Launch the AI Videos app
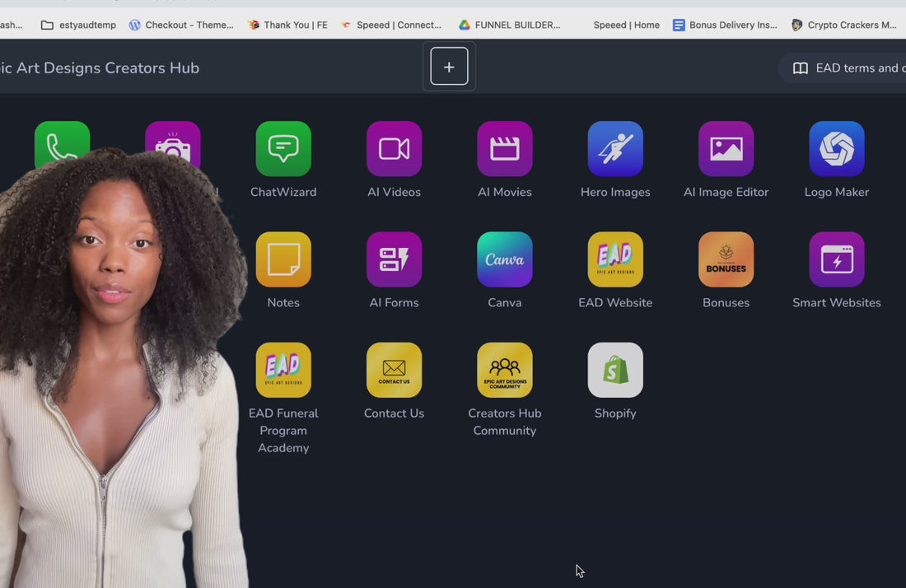Screen dimensions: 906x588 point(394,149)
